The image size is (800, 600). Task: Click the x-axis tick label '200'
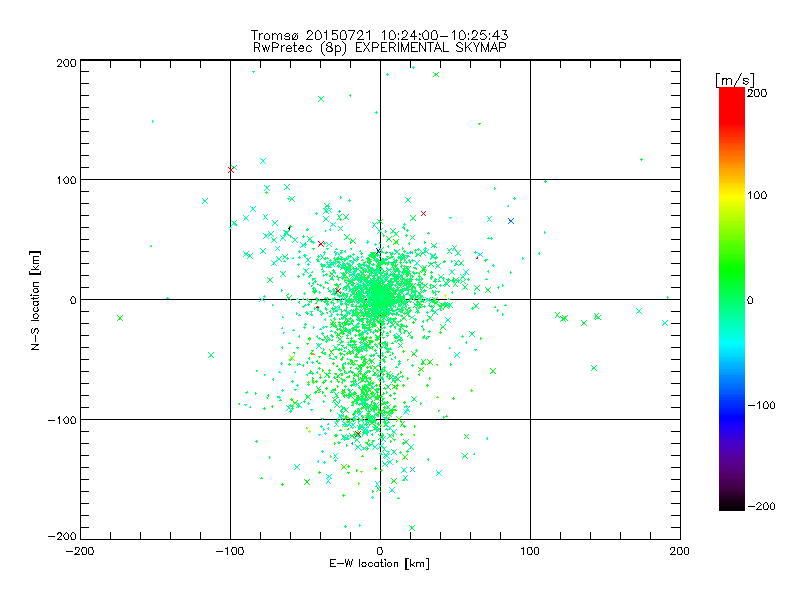[680, 551]
